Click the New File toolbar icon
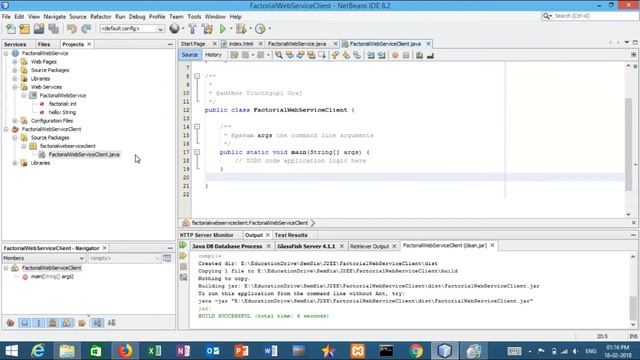Screen dimensions: 640x360 pyautogui.click(x=11, y=29)
